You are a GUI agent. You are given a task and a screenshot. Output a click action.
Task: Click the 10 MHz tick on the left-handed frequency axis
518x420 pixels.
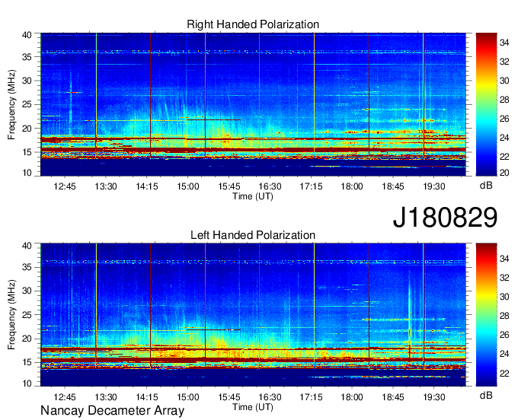pyautogui.click(x=27, y=383)
